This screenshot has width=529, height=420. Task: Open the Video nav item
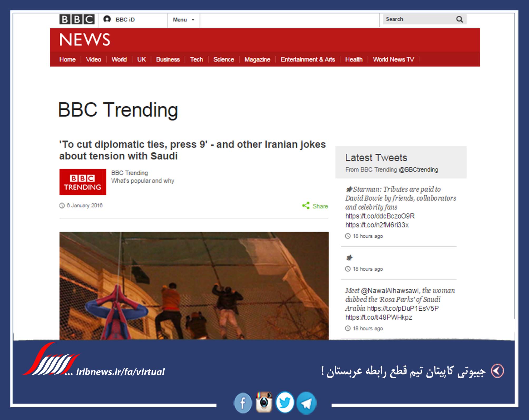(x=94, y=59)
